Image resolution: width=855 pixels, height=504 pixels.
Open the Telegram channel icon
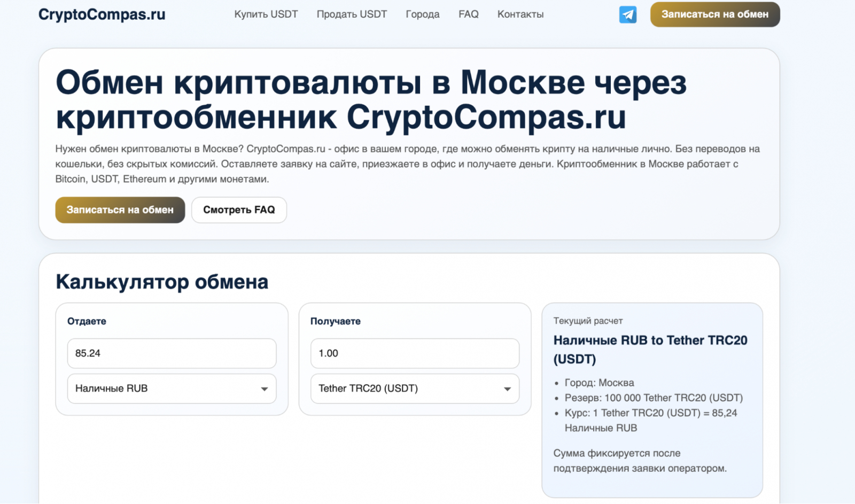628,14
